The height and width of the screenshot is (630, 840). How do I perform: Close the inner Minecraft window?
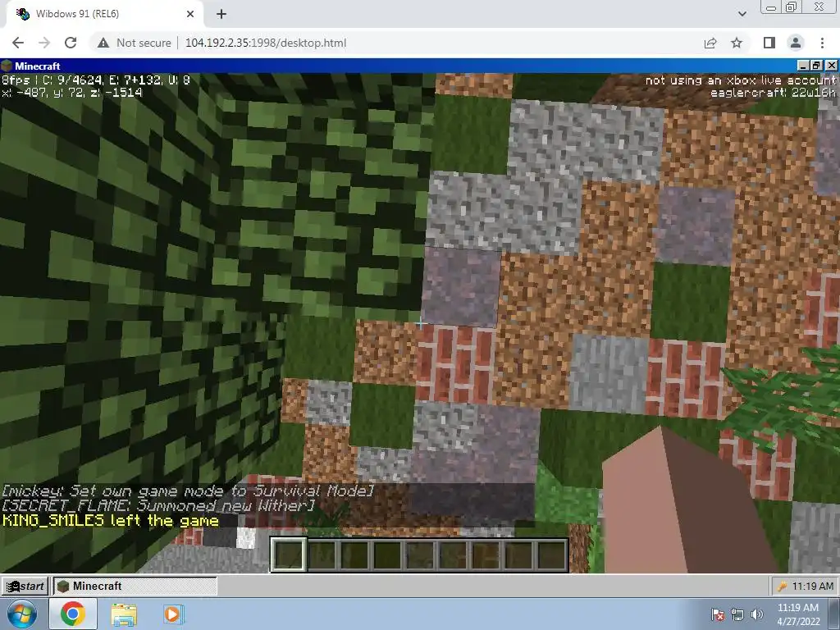point(832,66)
